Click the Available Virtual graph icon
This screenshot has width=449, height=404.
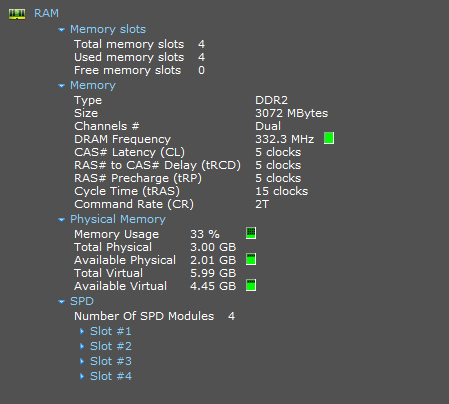point(251,285)
